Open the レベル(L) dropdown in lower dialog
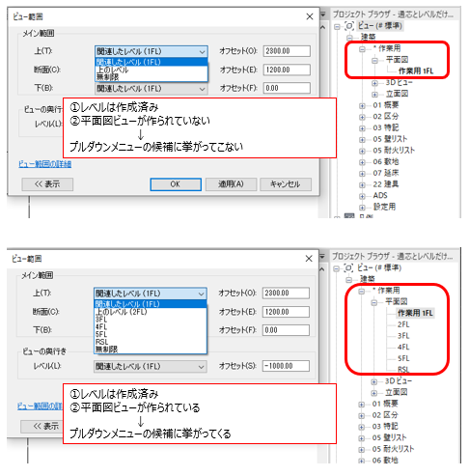 pos(151,366)
